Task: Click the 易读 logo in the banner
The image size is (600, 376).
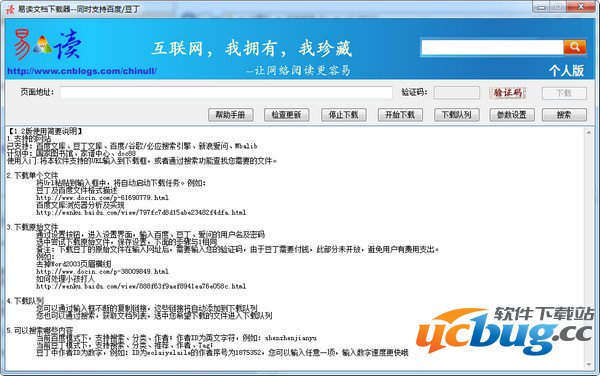Action: 47,46
